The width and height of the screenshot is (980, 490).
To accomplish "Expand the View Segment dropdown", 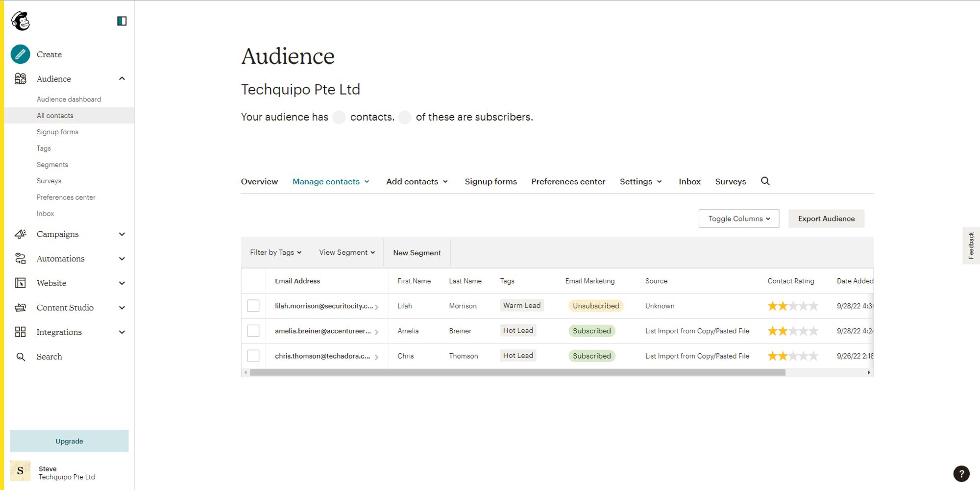I will [x=346, y=252].
